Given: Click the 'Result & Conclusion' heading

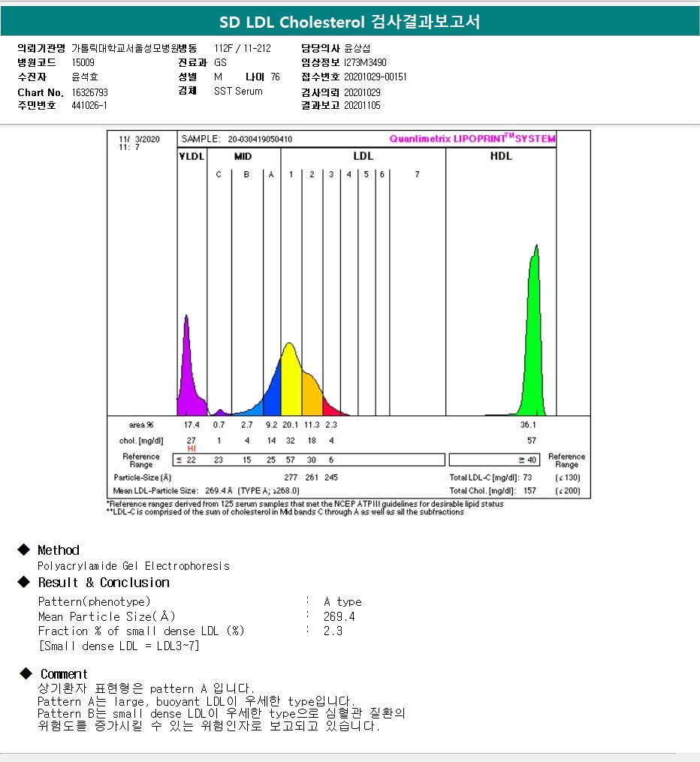Looking at the screenshot, I should tap(104, 583).
